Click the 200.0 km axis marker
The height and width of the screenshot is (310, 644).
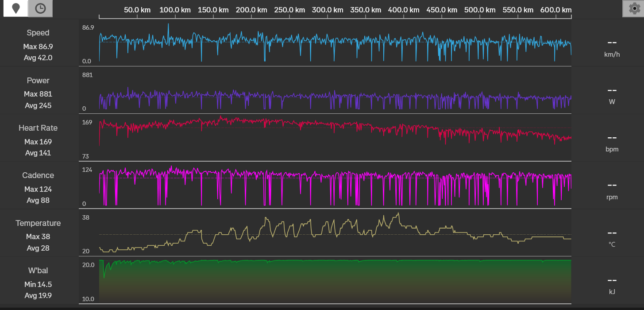pyautogui.click(x=252, y=10)
